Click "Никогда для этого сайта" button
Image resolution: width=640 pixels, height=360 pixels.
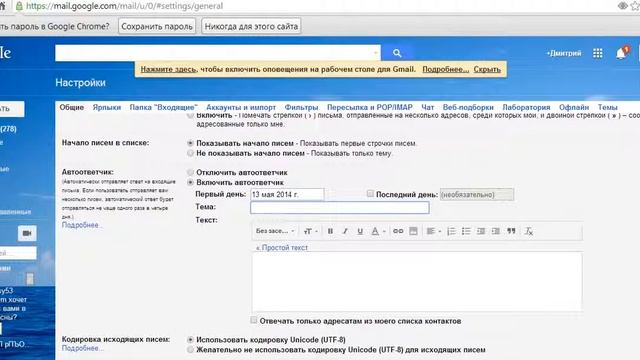pos(251,27)
